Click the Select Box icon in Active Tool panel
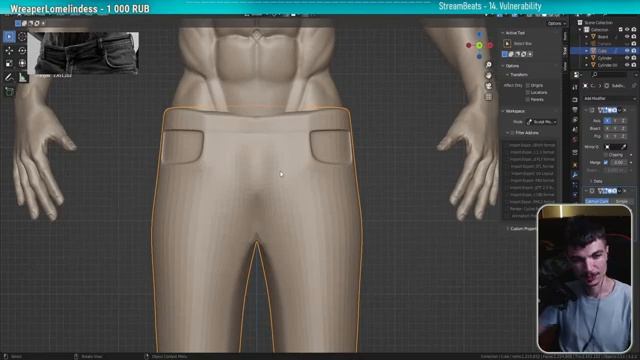The image size is (640, 360). tap(507, 44)
